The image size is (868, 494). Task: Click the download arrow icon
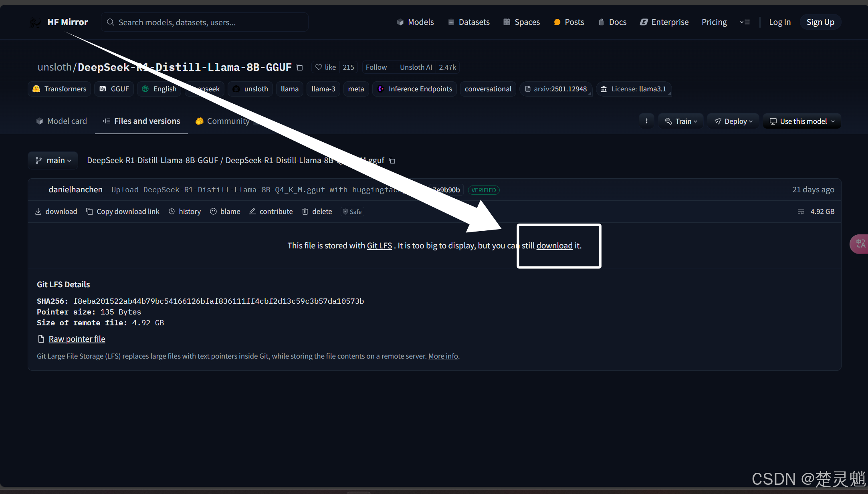tap(38, 212)
